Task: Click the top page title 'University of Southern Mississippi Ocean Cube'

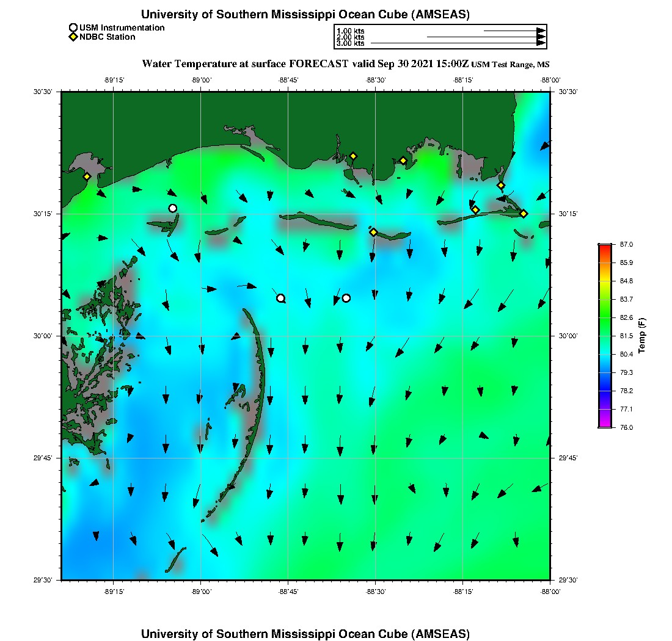Action: click(x=274, y=15)
